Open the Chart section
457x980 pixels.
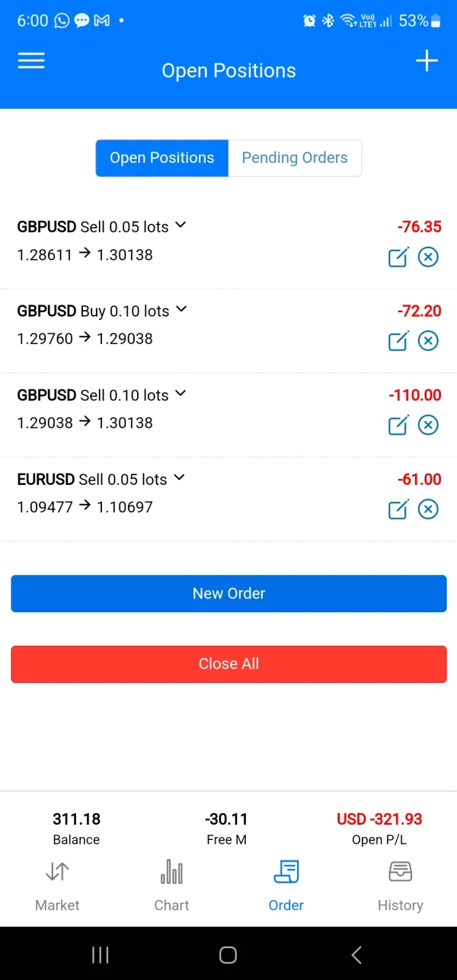point(171,886)
